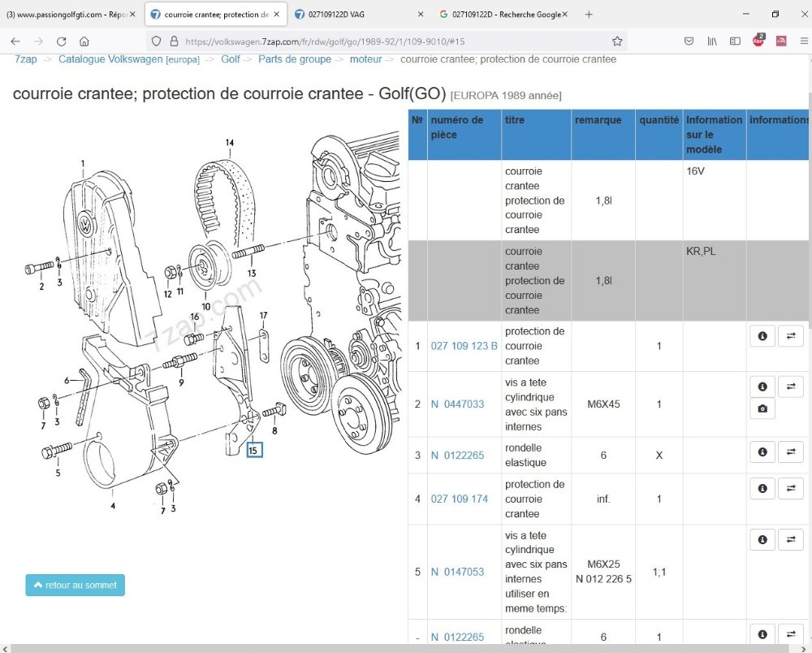Click the right arrow of horizontal scrollbar
Viewport: 812px width, 653px height.
[x=806, y=648]
